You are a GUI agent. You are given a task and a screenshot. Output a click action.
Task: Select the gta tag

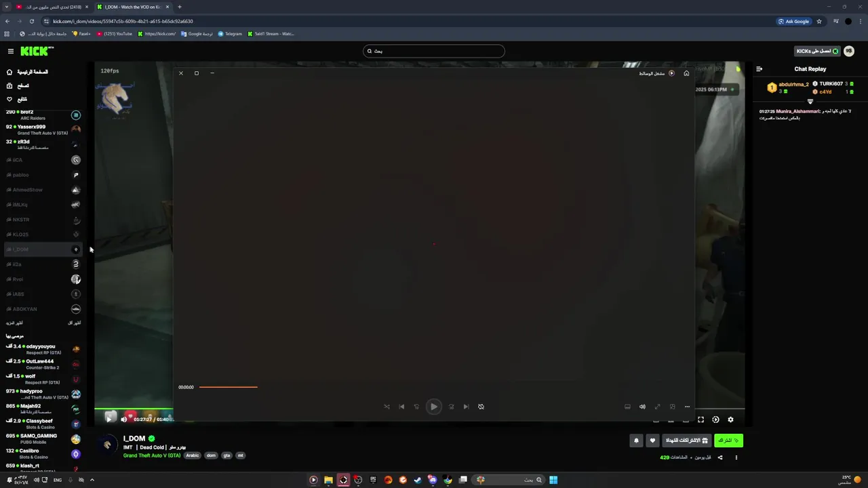tap(226, 455)
